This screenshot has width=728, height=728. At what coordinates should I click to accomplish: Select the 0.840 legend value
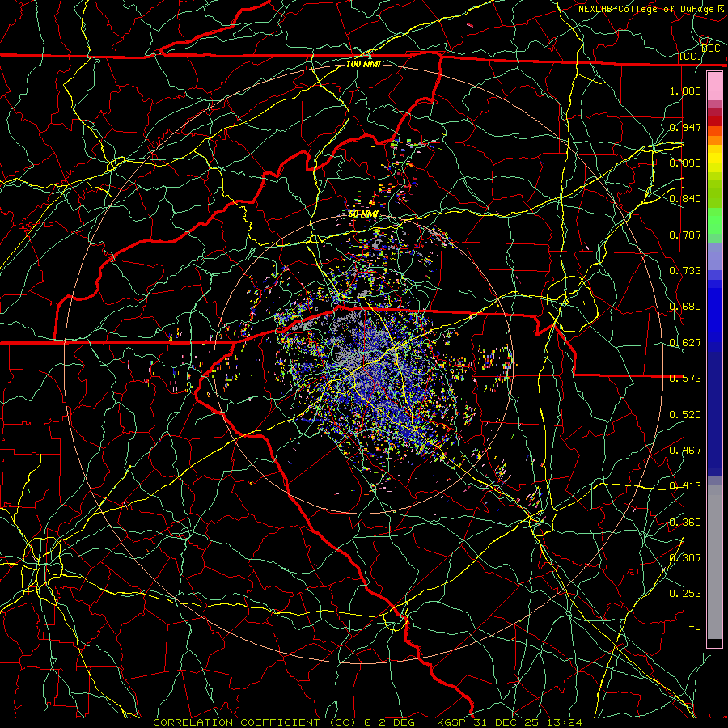[x=685, y=199]
